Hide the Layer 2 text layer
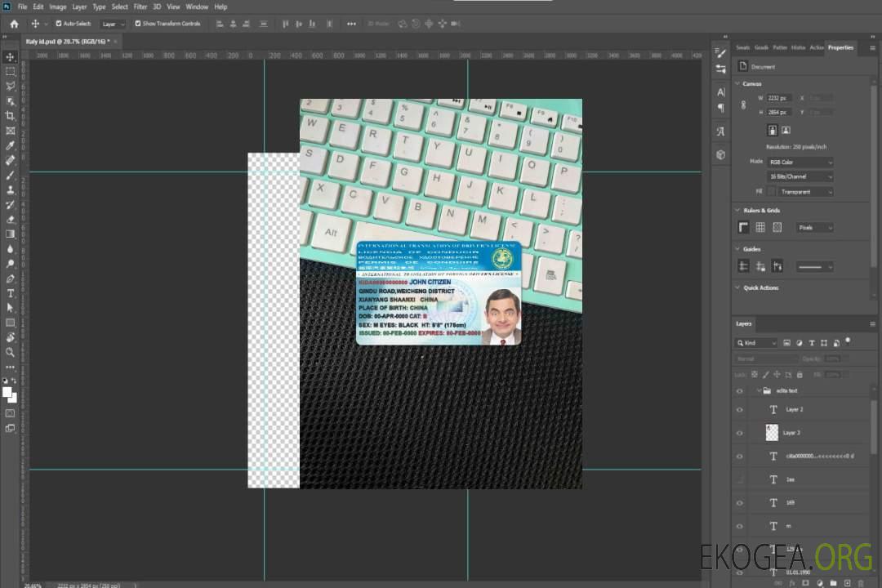 coord(740,410)
